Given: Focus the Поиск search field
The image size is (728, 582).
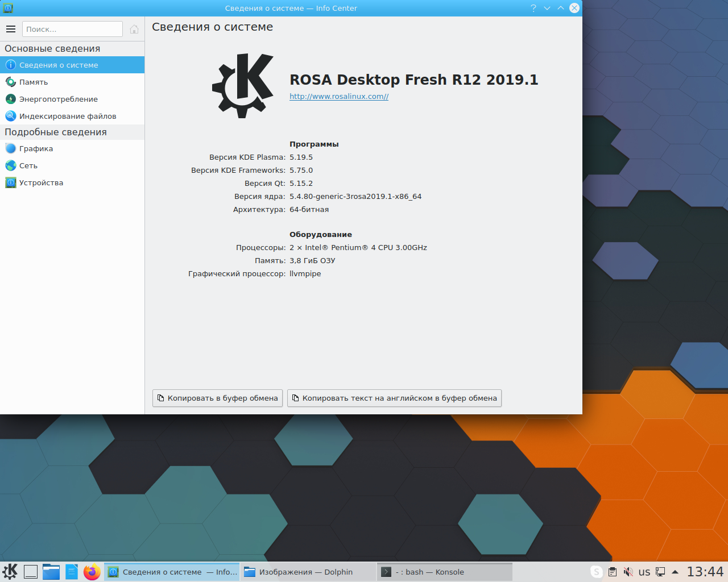Looking at the screenshot, I should pyautogui.click(x=72, y=29).
